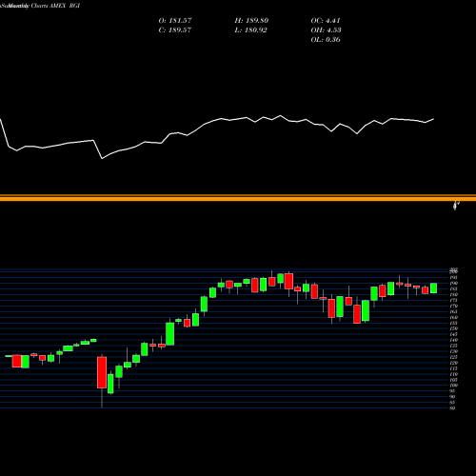Select the large red gap-down candlestick
The image size is (476, 476).
coord(102,372)
